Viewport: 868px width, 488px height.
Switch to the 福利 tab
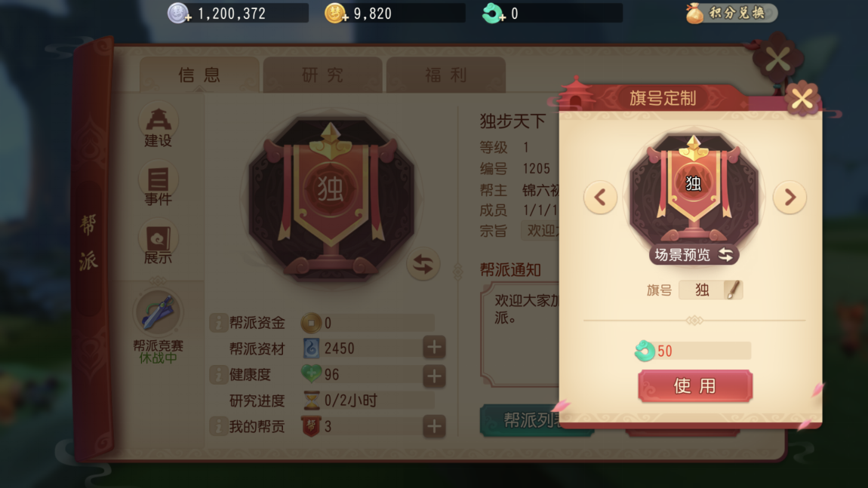point(445,75)
